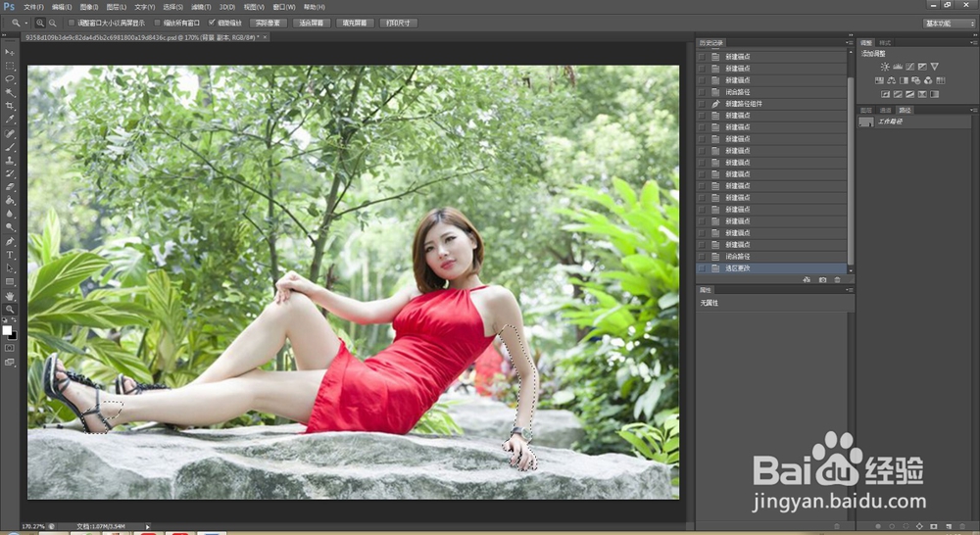Add a Brightness/Contrast adjustment
The height and width of the screenshot is (535, 980).
(885, 67)
